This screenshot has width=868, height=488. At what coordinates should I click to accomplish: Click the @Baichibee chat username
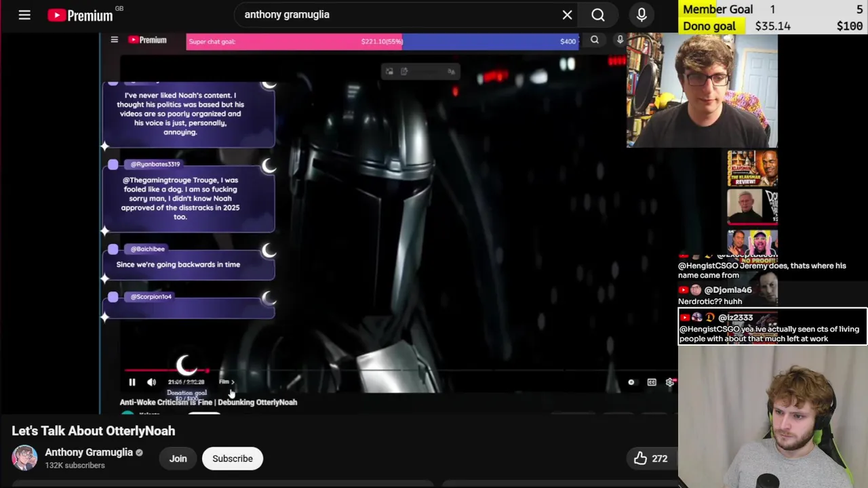pos(147,249)
